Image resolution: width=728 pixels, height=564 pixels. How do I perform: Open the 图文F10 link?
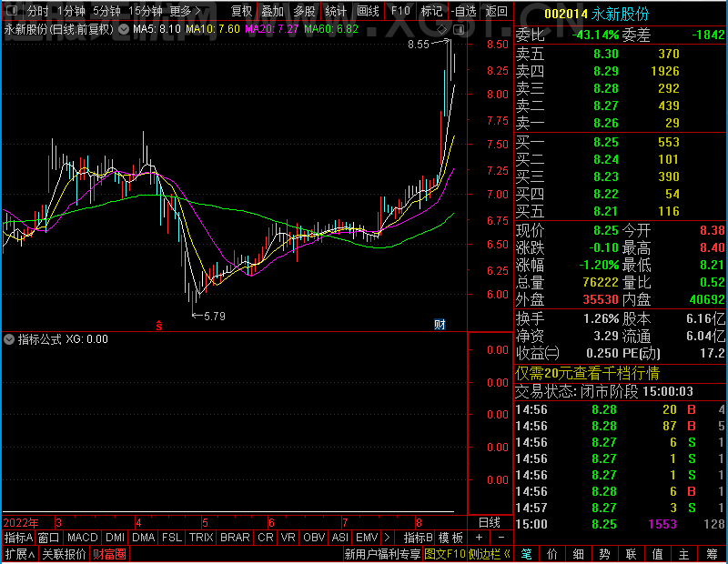pyautogui.click(x=445, y=554)
